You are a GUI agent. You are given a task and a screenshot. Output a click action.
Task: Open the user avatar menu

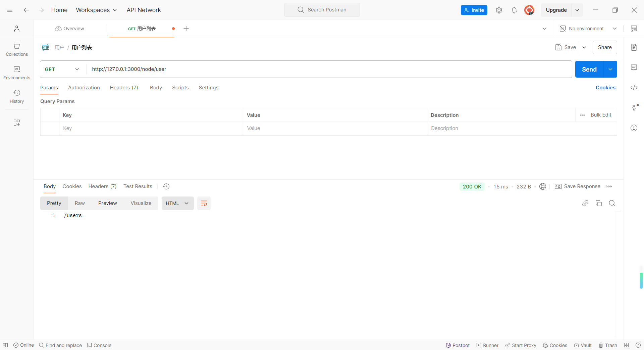coord(529,10)
